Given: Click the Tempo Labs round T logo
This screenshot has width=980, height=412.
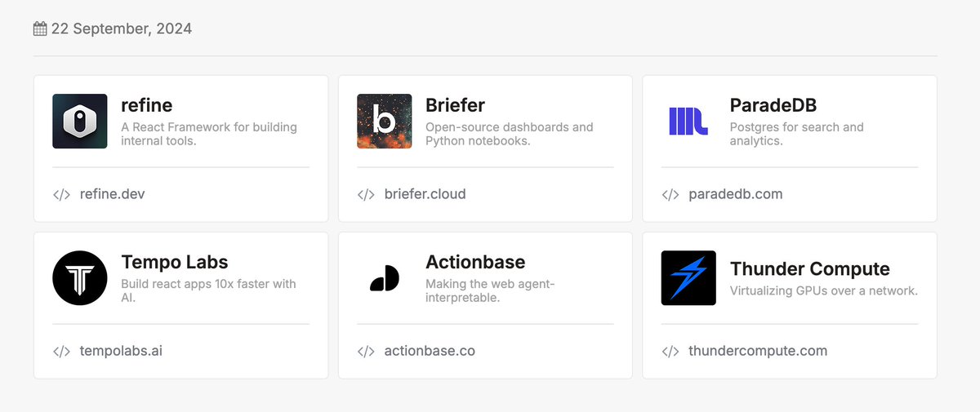Looking at the screenshot, I should tap(80, 278).
